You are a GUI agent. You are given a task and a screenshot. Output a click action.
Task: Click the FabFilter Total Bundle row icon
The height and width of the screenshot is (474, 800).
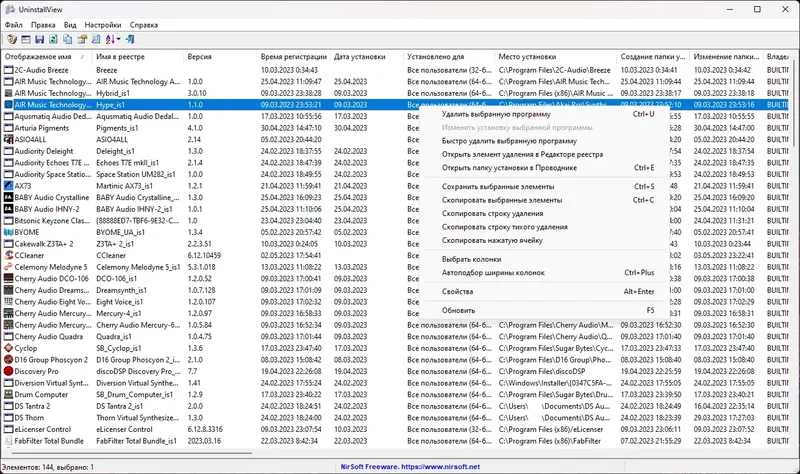click(8, 441)
